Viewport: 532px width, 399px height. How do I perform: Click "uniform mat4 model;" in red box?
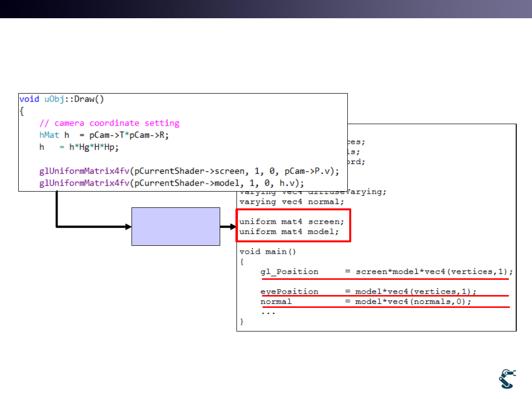(289, 232)
